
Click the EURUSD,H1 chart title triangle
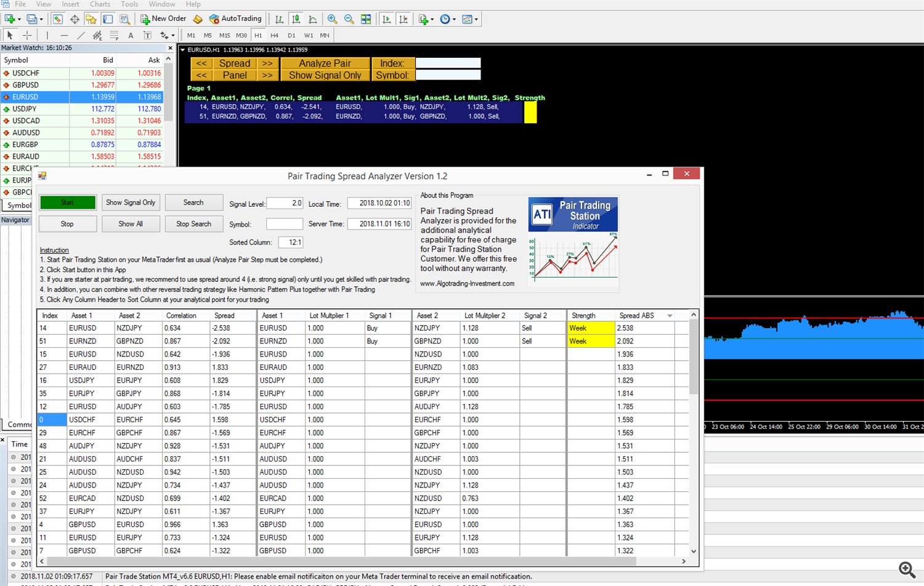183,50
